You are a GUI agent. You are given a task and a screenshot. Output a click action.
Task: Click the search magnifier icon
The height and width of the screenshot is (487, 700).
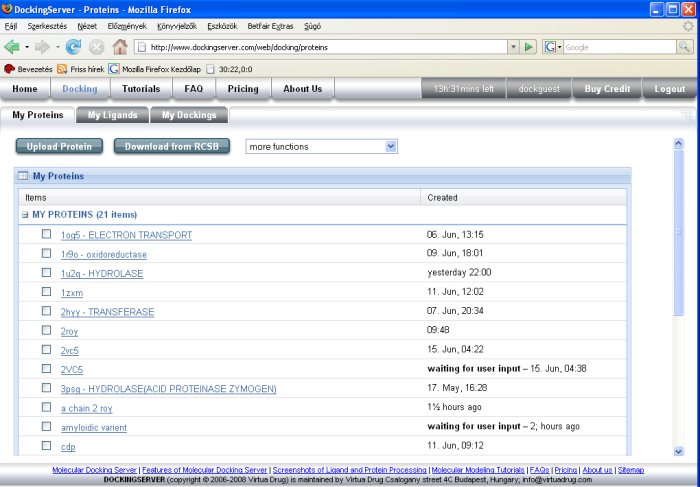point(685,47)
